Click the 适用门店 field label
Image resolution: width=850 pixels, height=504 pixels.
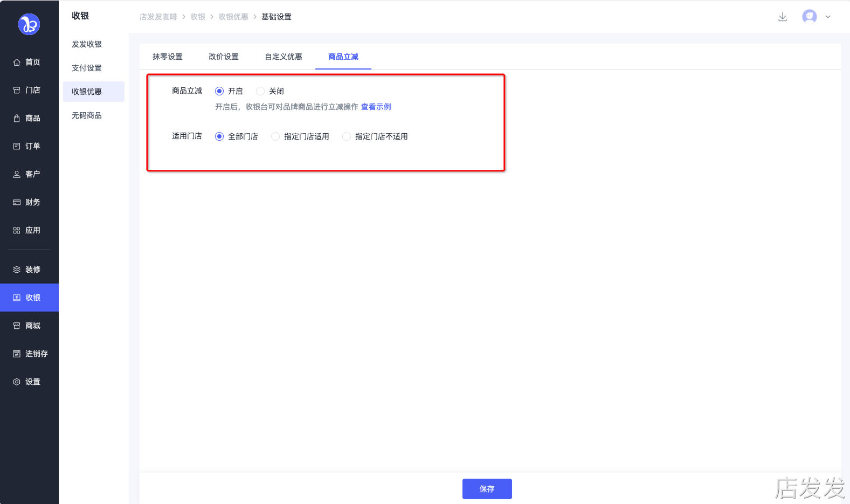[187, 136]
